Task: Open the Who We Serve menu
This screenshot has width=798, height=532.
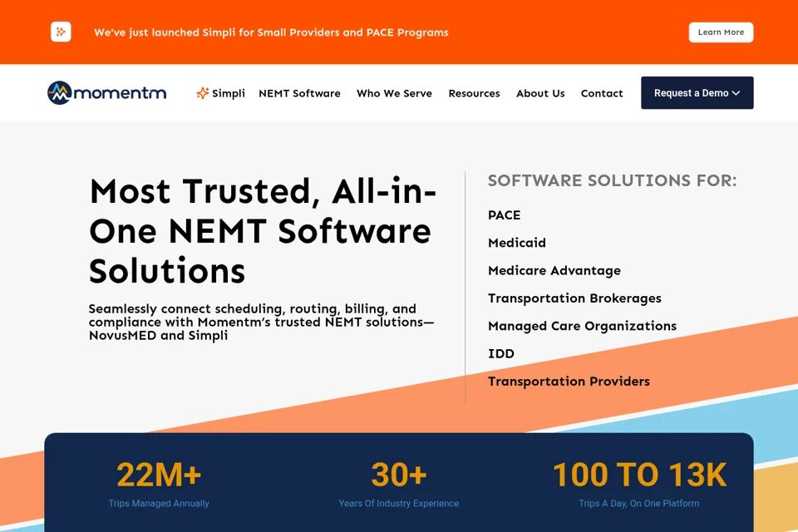Action: [394, 93]
